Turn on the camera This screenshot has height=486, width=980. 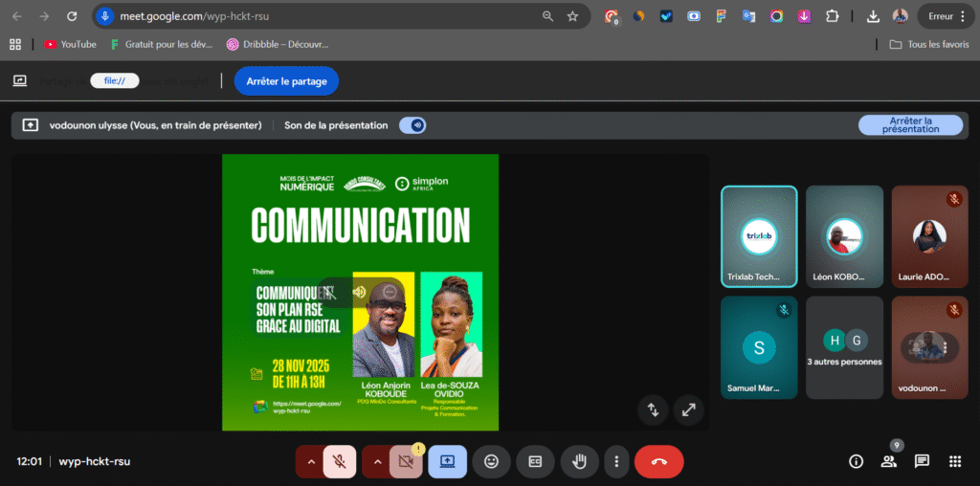click(406, 461)
